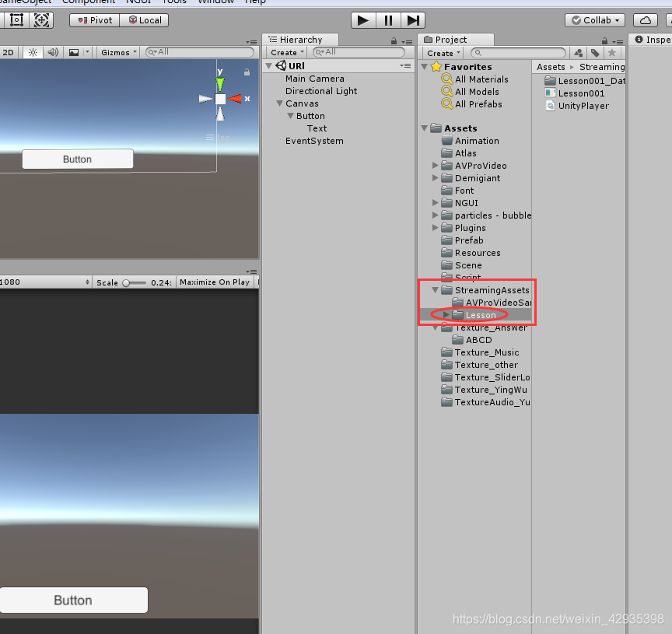Screen dimensions: 672x634
Task: Open Hierarchy Create dropdown
Action: click(287, 52)
